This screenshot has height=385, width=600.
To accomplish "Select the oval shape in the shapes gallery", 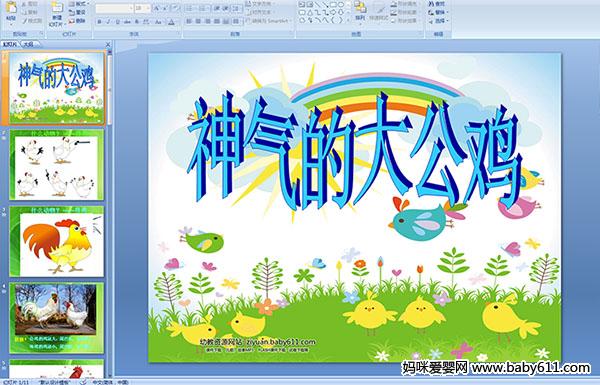I will 342,5.
